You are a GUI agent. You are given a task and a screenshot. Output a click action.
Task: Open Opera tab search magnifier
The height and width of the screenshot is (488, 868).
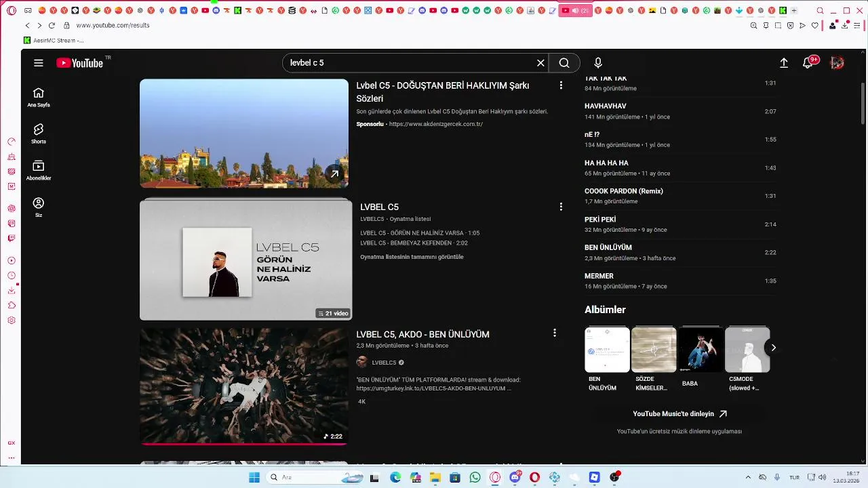[820, 11]
